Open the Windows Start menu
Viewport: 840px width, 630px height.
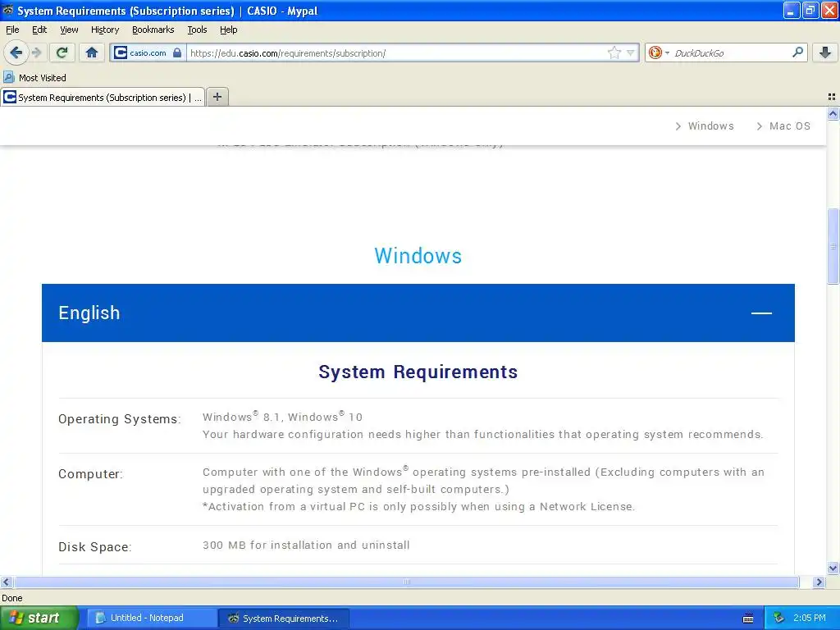39,618
